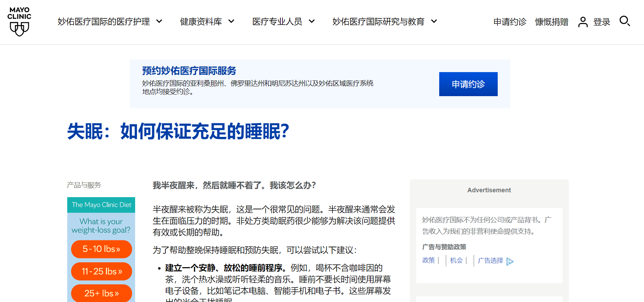Click the 机会 link
The image size is (644, 302).
456,260
